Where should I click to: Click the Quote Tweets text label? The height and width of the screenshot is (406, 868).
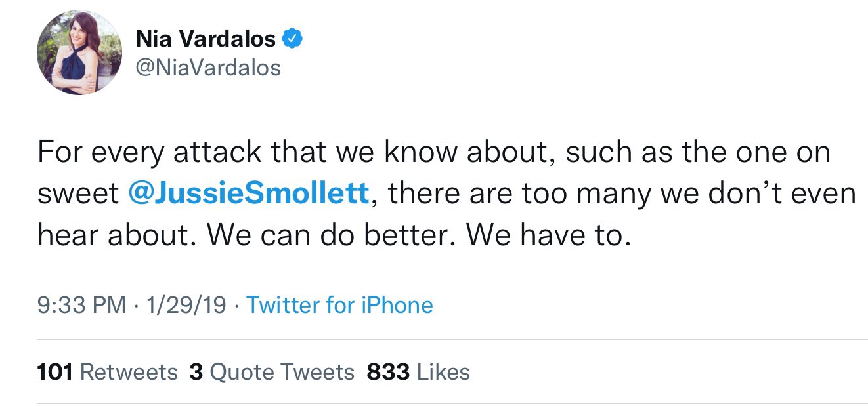pyautogui.click(x=282, y=372)
